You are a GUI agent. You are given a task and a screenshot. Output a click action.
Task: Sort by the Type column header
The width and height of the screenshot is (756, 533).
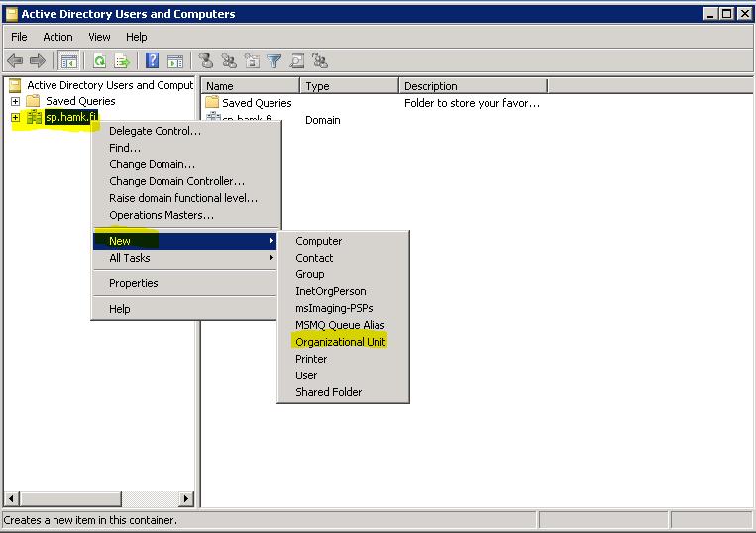(349, 86)
